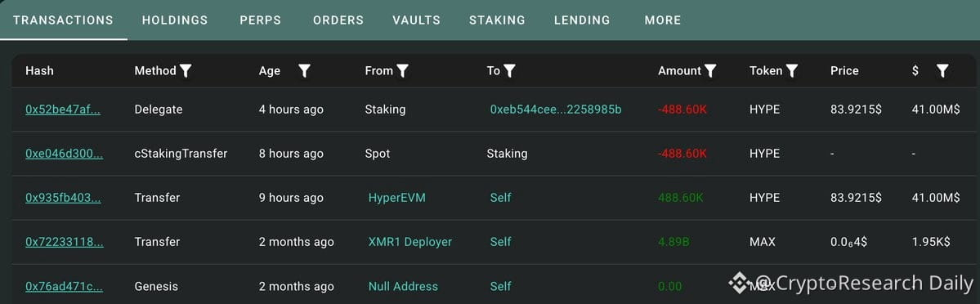Switch to the Perps tab

point(261,20)
